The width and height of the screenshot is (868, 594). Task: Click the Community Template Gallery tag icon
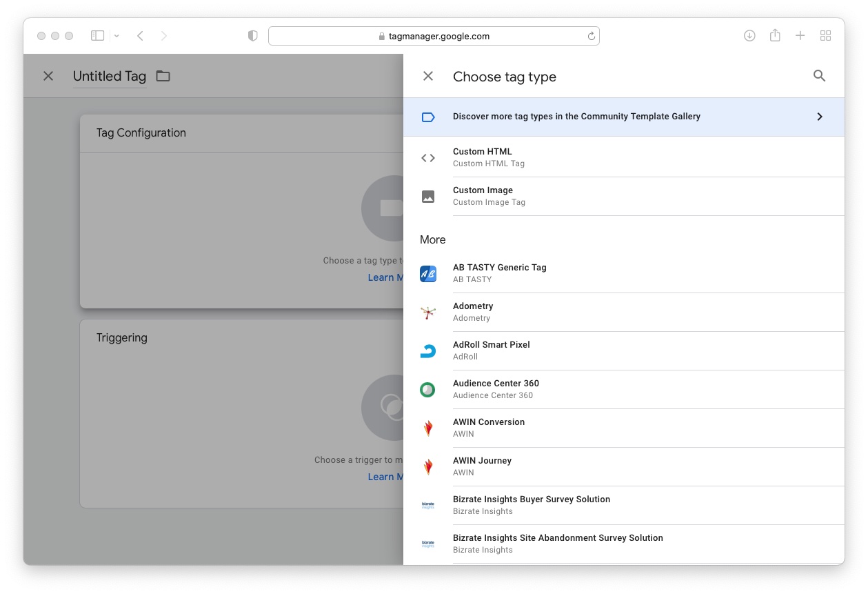(x=428, y=117)
